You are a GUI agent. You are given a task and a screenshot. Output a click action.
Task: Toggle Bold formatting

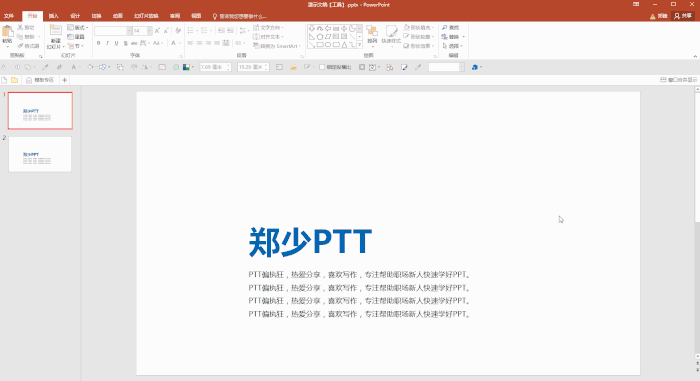point(99,43)
